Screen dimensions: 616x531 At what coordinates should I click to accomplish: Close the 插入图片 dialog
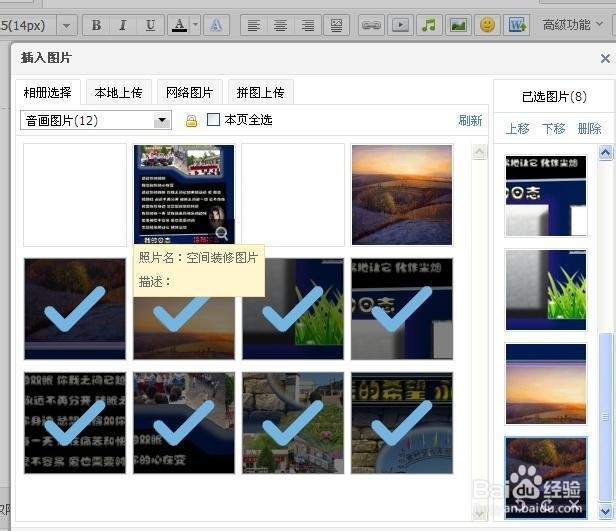[605, 59]
